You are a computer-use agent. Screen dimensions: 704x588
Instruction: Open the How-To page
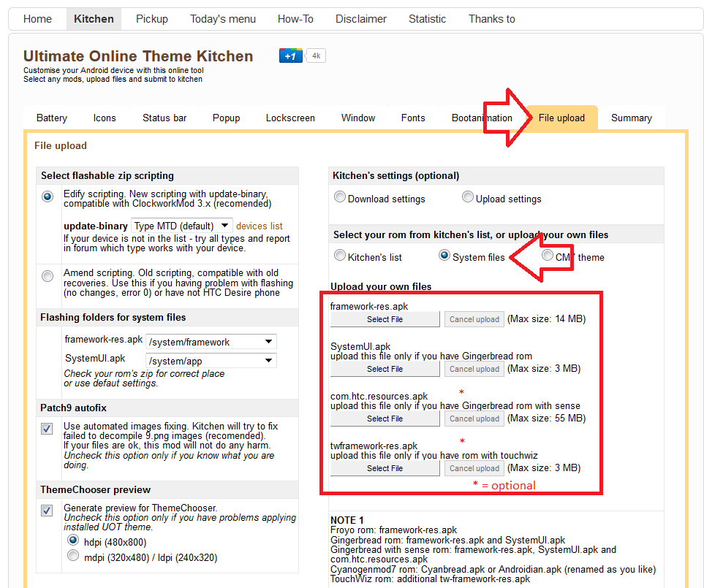[295, 19]
